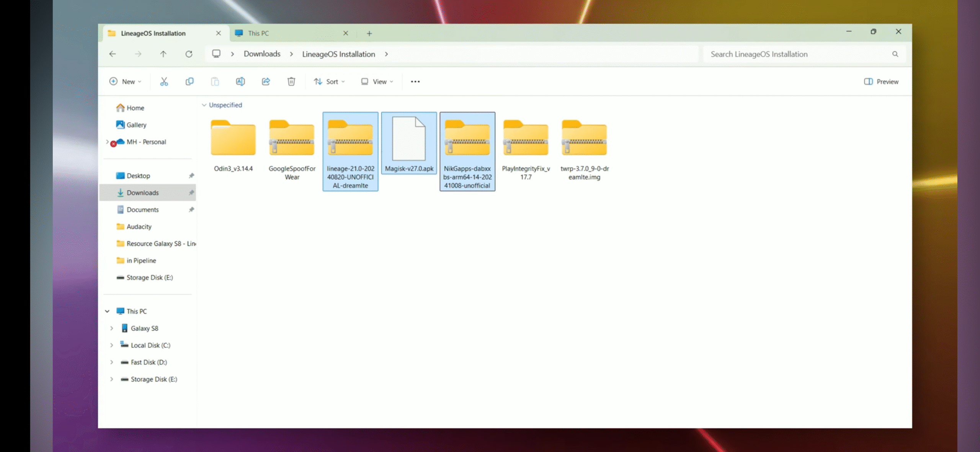Click the Rename icon in toolbar
Screen dimensions: 980x452
tap(240, 81)
